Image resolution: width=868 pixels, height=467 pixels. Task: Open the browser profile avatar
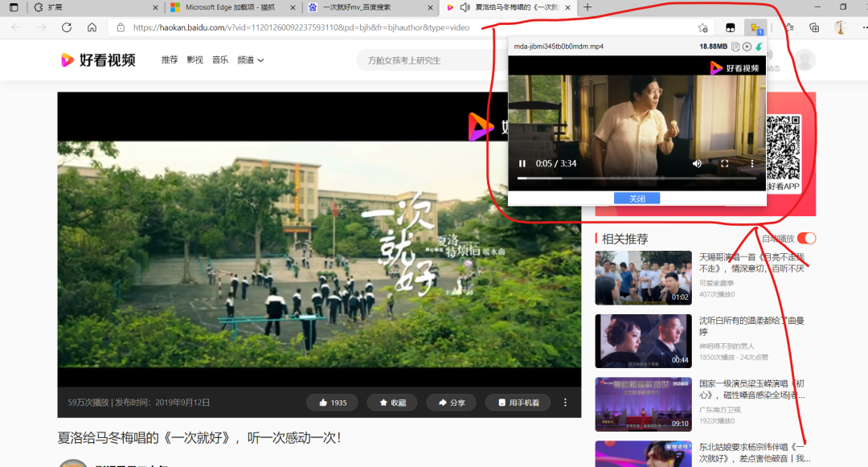tap(841, 27)
